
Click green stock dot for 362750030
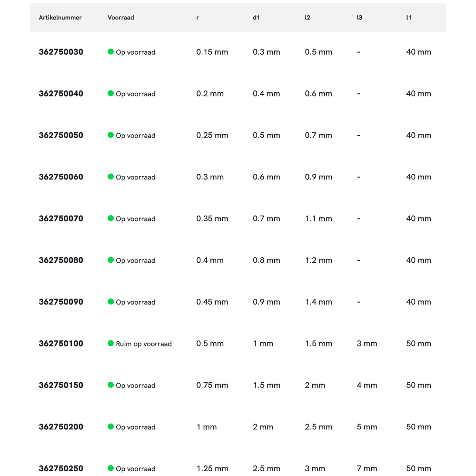[111, 52]
